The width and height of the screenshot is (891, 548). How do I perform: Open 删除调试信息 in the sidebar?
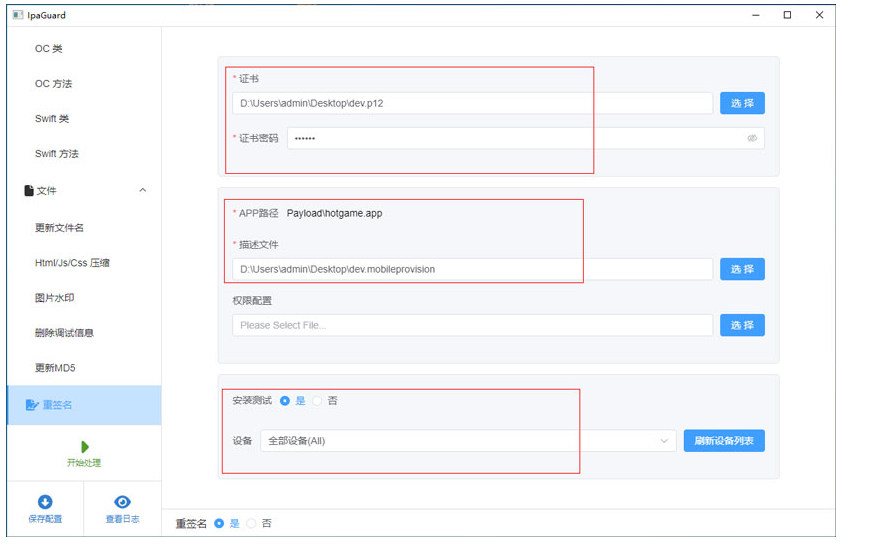pos(64,333)
